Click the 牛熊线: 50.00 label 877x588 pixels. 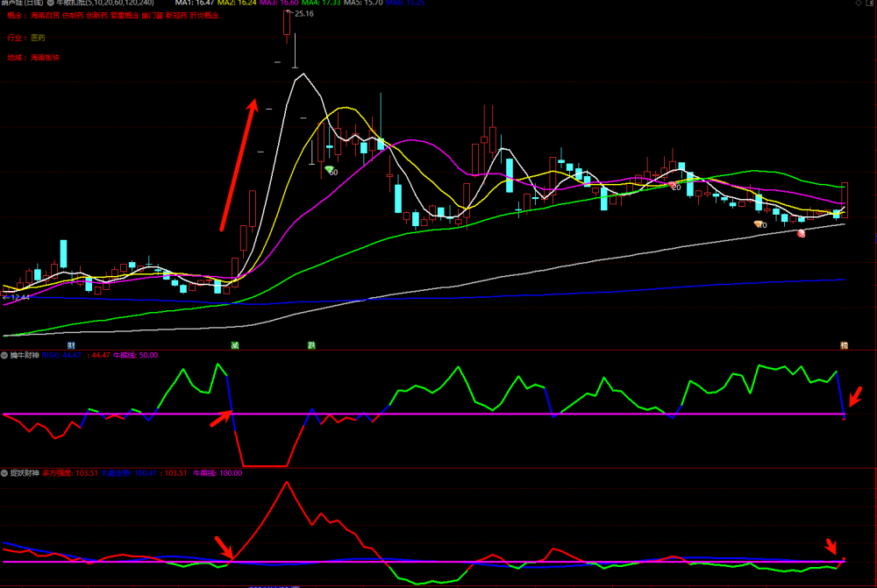(135, 356)
